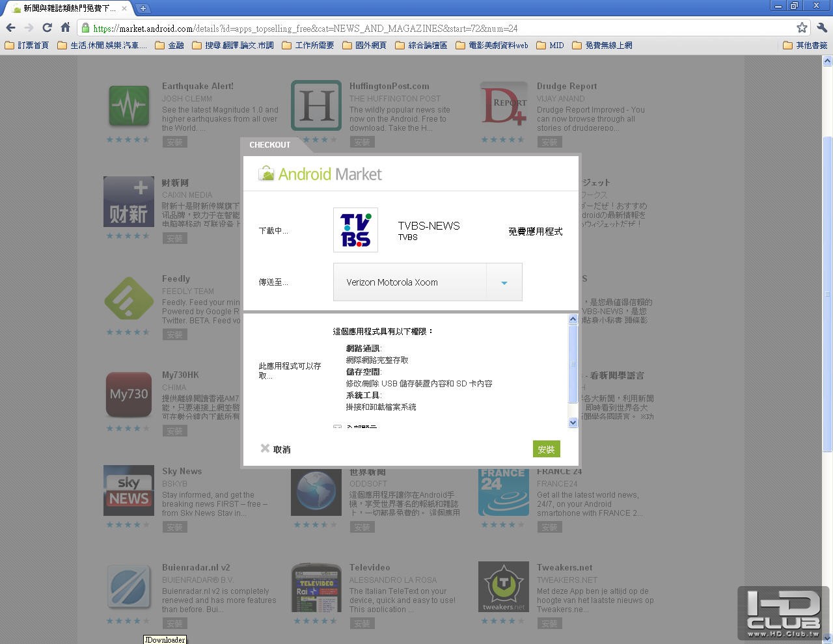Open the 其他書籤 bookmarks folder
Viewport: 833px width, 644px height.
point(805,46)
